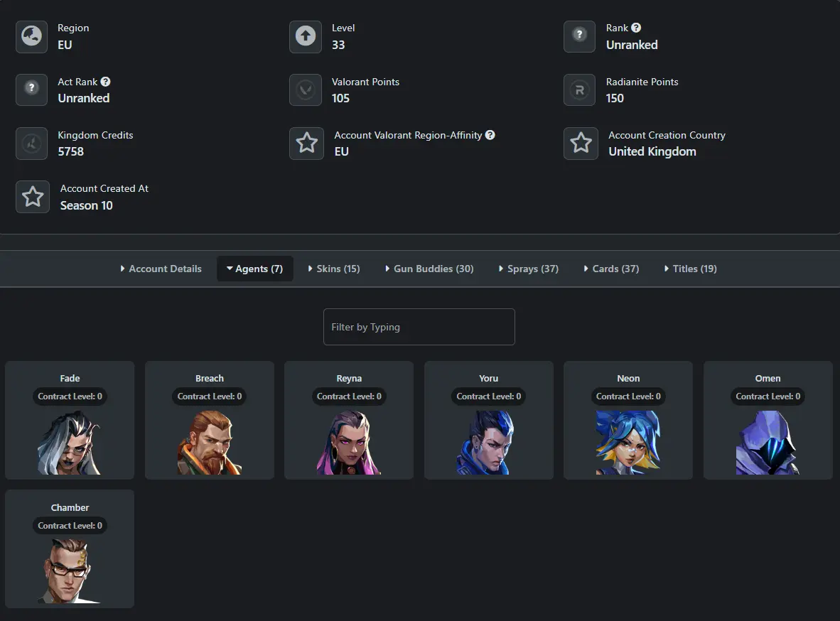This screenshot has width=840, height=621.
Task: Click the Breach agent name
Action: pyautogui.click(x=210, y=378)
